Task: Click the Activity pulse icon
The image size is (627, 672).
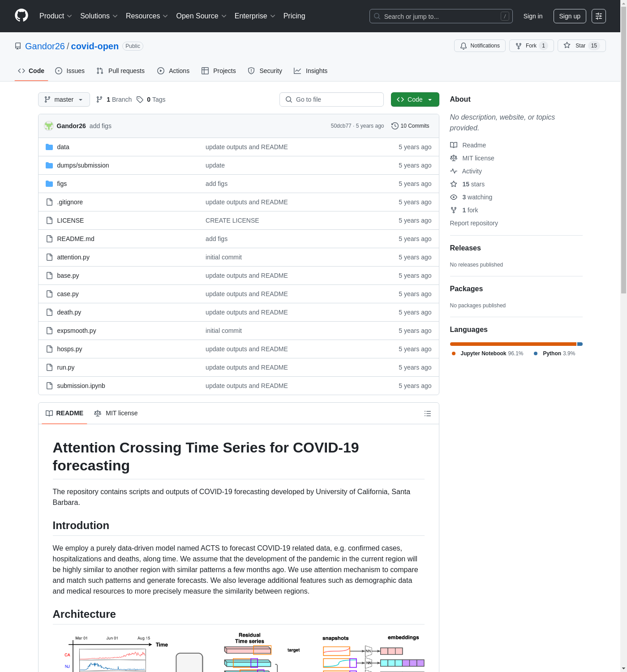Action: tap(454, 171)
